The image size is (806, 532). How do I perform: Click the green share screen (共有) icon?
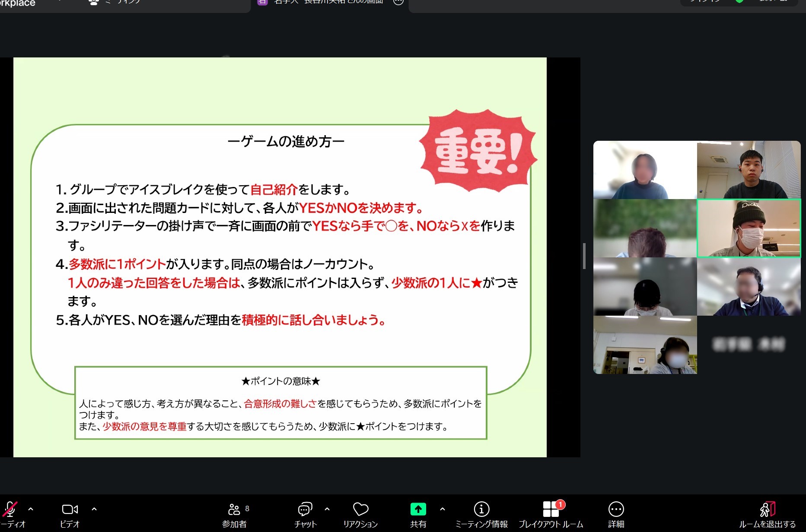[418, 510]
